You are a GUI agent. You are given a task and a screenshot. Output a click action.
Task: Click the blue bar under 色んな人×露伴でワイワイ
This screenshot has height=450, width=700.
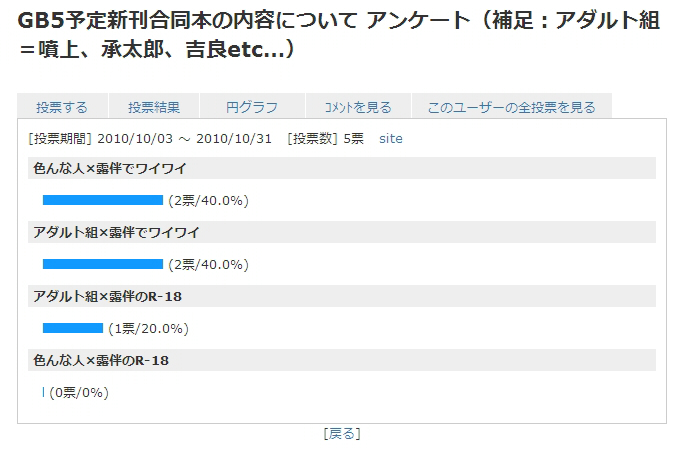pos(102,200)
